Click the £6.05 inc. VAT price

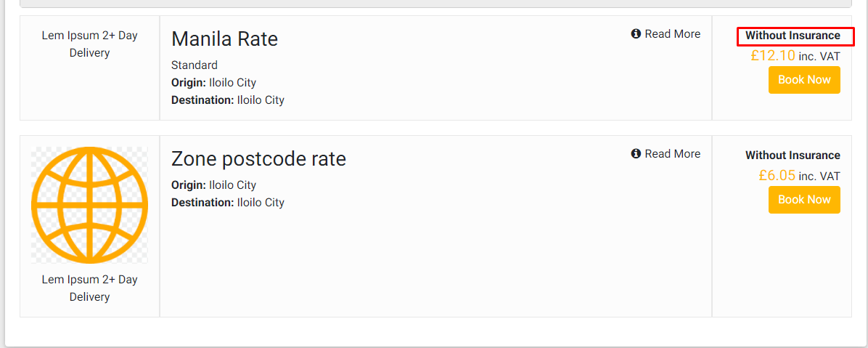798,175
